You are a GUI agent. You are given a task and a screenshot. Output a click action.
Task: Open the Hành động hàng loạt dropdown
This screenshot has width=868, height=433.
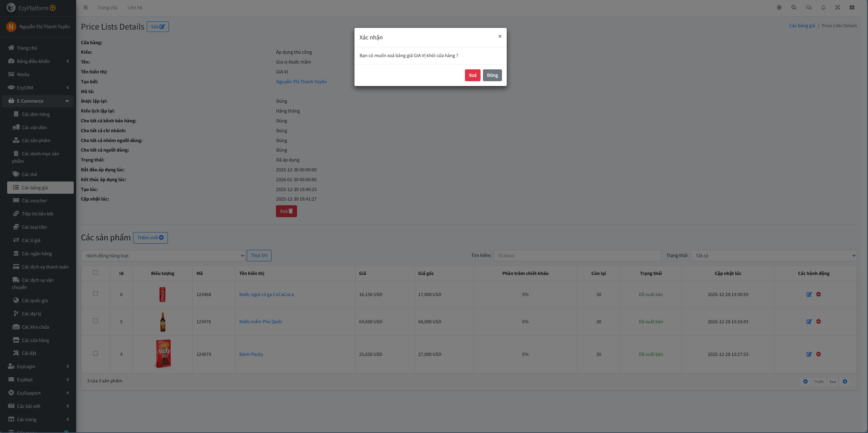pyautogui.click(x=163, y=256)
